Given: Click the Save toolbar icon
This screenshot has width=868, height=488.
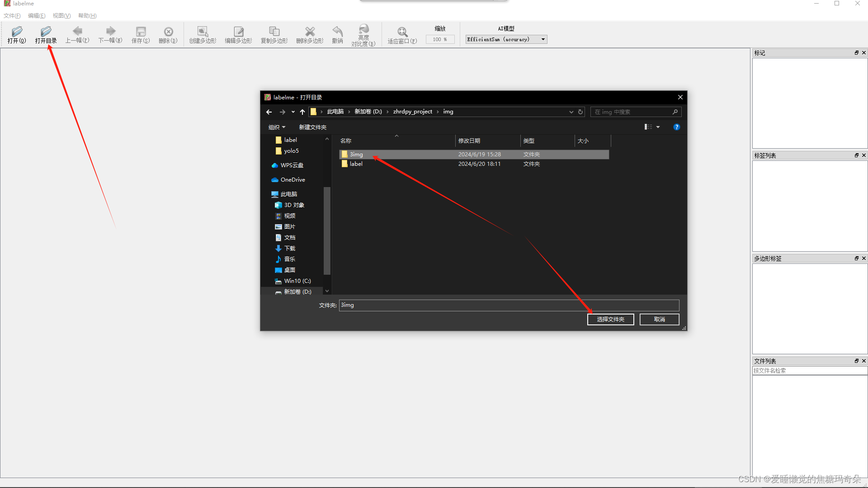Looking at the screenshot, I should click(x=141, y=32).
